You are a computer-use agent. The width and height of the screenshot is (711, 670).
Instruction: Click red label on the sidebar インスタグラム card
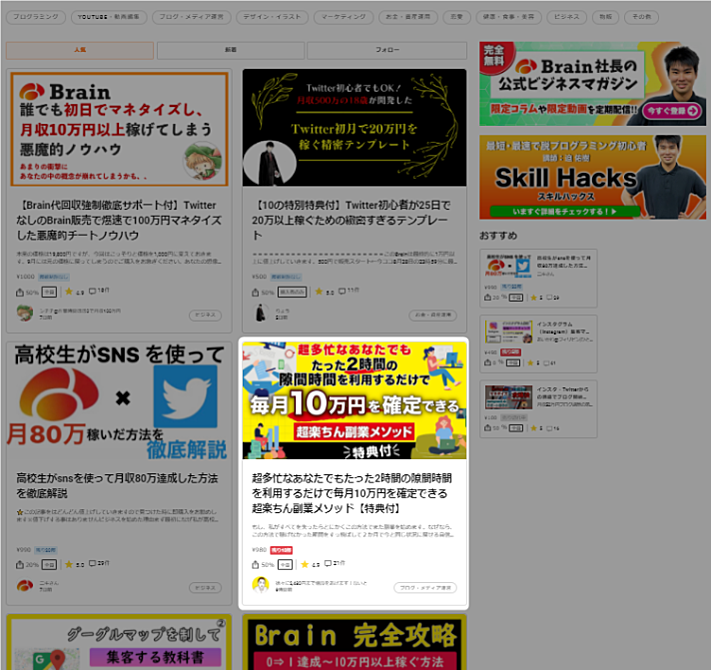[x=511, y=352]
